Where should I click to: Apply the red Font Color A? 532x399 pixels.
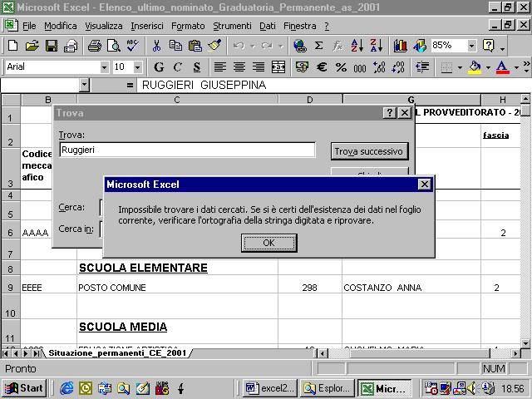pos(502,67)
